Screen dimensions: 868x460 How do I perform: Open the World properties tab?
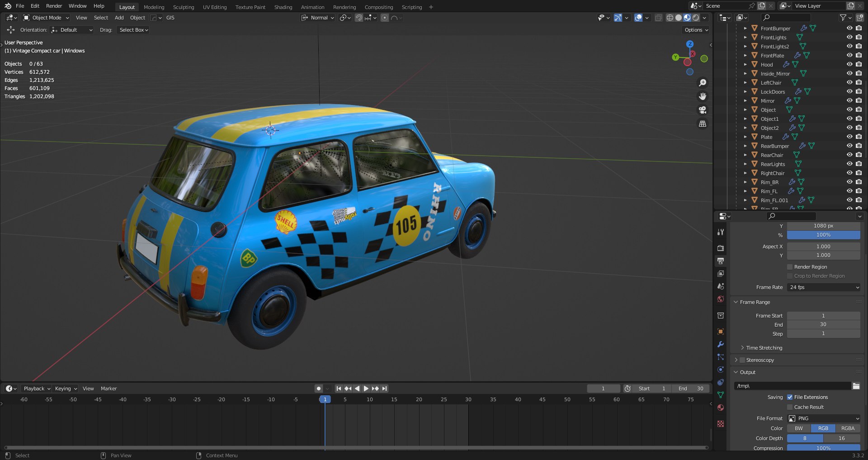(x=721, y=299)
